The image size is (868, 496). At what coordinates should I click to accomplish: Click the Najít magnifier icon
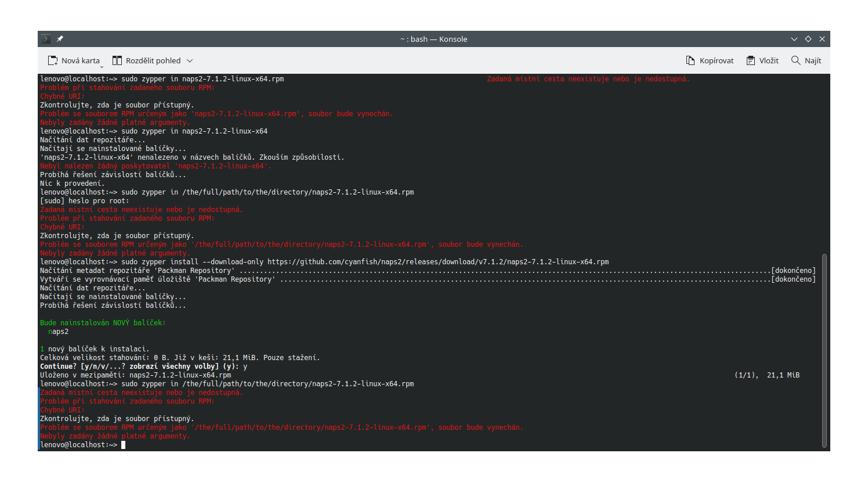click(796, 60)
